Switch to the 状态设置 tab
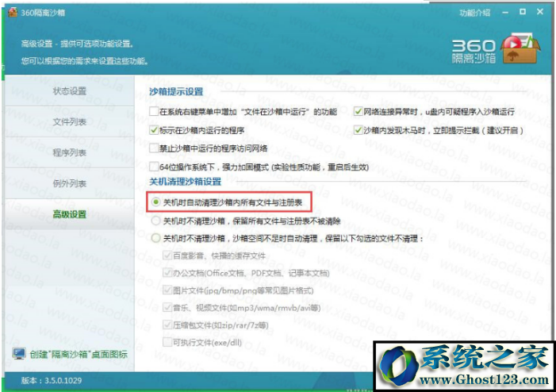556x392 pixels. pos(70,91)
